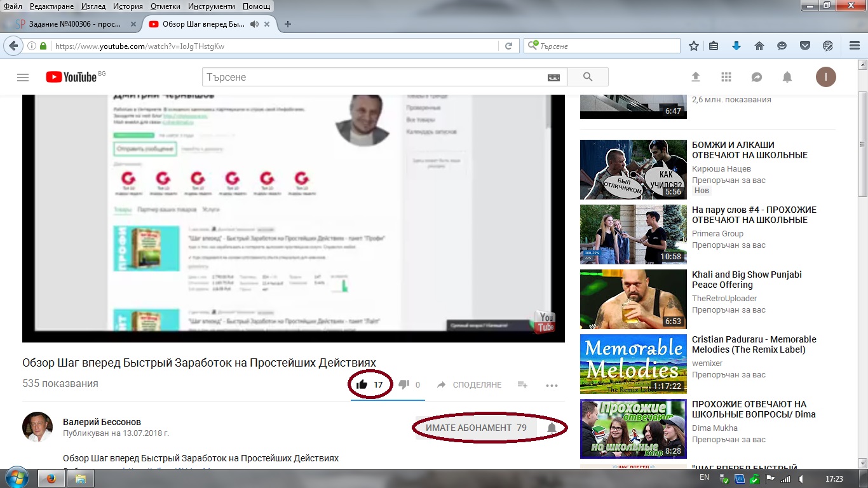
Task: Open the notifications bell in YouTube header
Action: (787, 77)
